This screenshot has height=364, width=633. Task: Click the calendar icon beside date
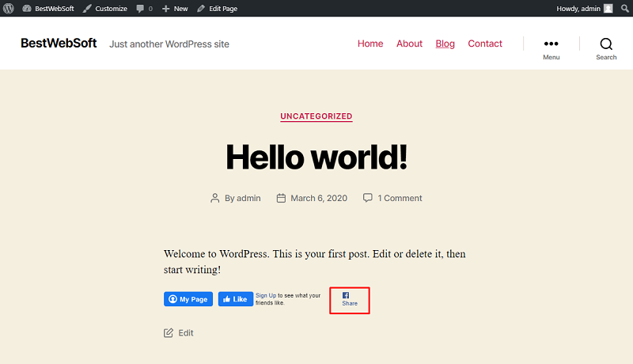click(281, 198)
